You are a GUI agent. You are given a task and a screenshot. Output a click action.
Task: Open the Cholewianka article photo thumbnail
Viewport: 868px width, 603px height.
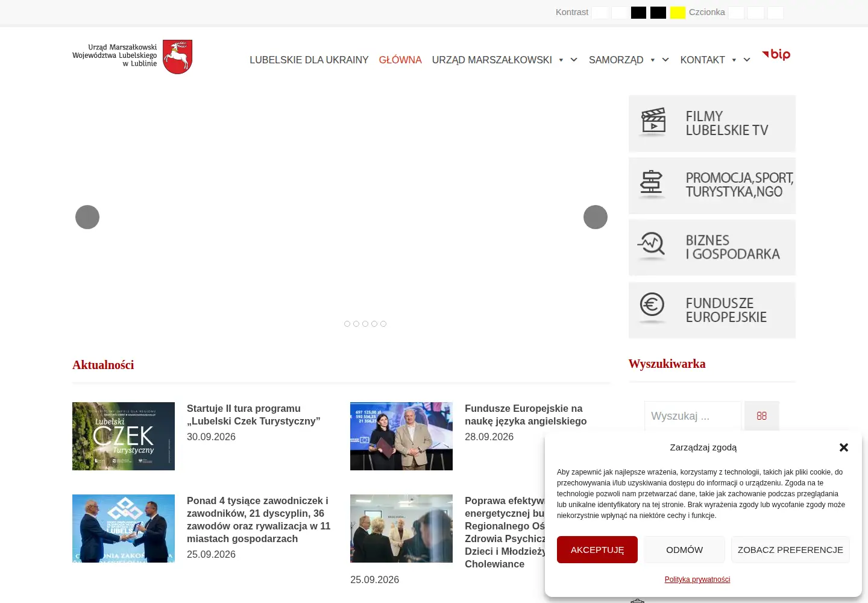pyautogui.click(x=401, y=528)
